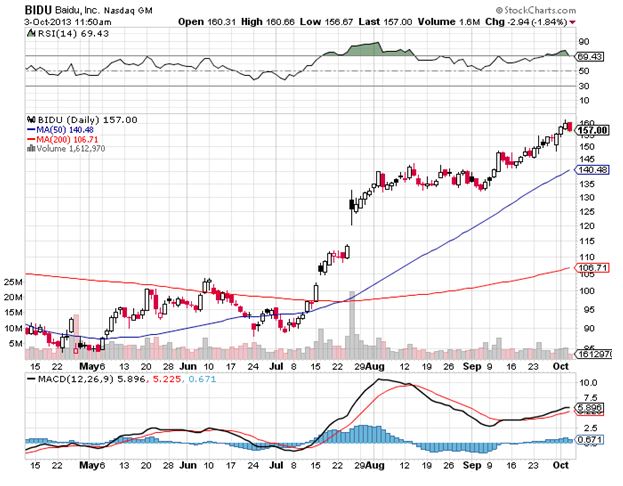Screen dimensions: 623x486
Task: Click the 95 price axis label
Action: 589,310
